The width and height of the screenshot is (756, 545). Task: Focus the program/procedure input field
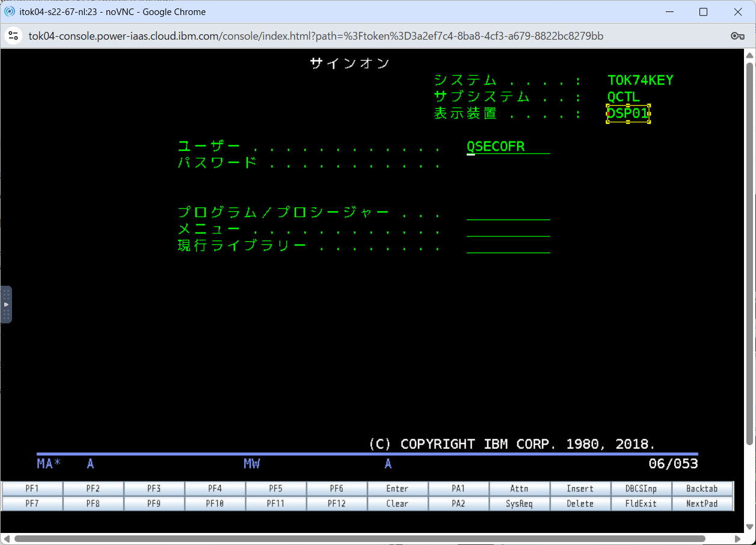click(x=508, y=213)
